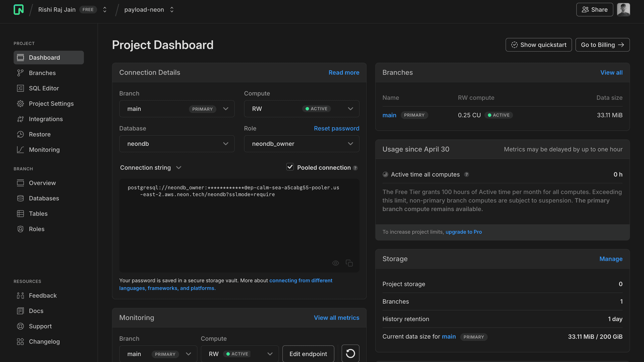
Task: Open the Docs page
Action: 36,311
